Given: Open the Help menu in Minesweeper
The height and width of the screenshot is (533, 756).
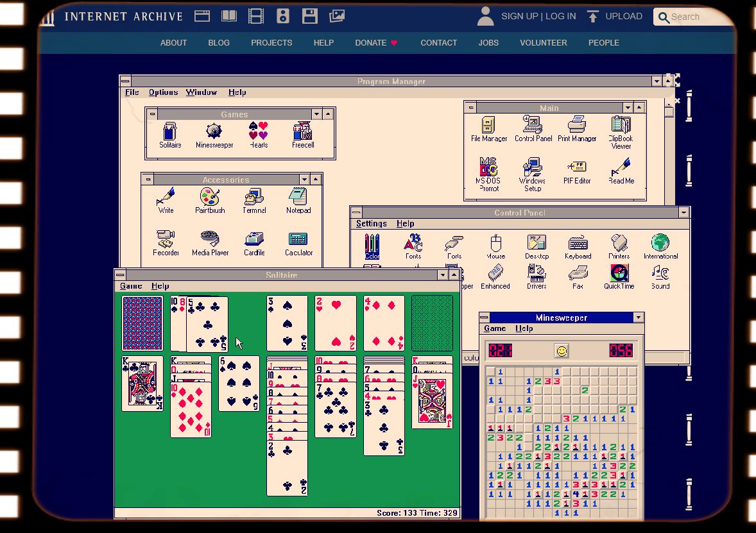Looking at the screenshot, I should tap(524, 328).
